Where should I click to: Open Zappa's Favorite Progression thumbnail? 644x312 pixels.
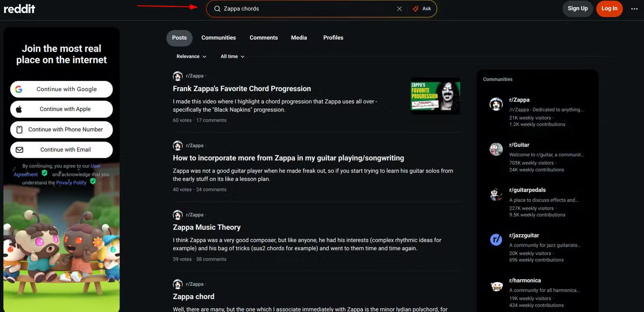436,96
